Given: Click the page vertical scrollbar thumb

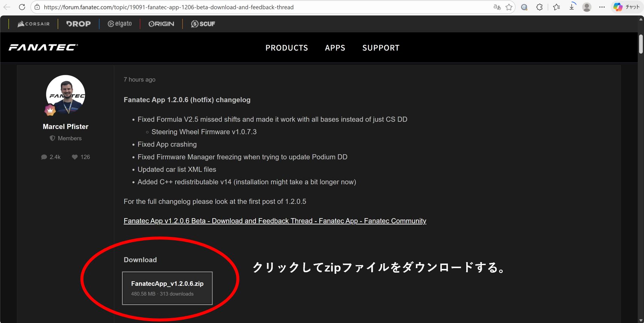Looking at the screenshot, I should [641, 44].
